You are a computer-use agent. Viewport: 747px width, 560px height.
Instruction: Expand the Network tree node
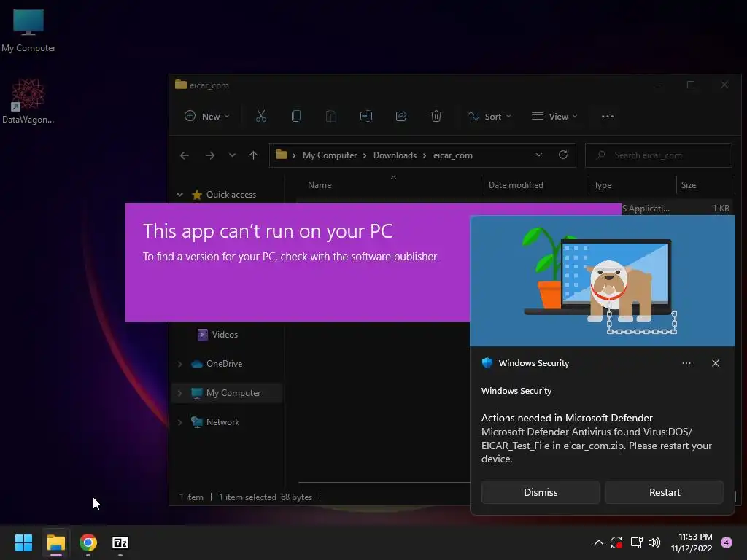(x=179, y=422)
